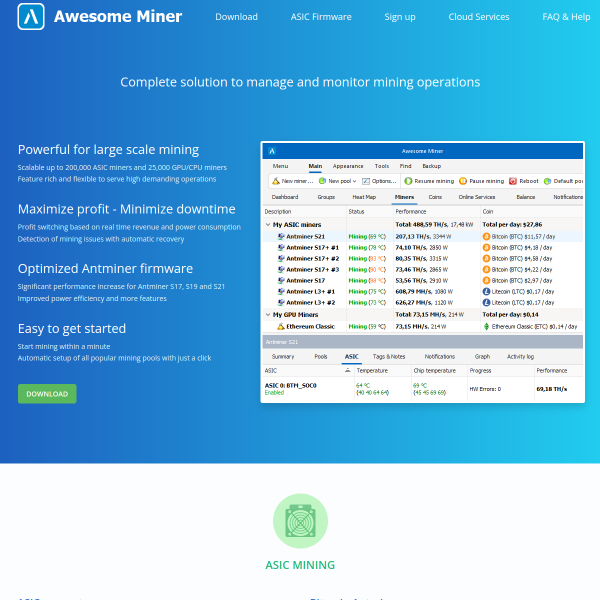Select the Main ribbon tab
Screen dimensions: 600x600
(x=315, y=166)
